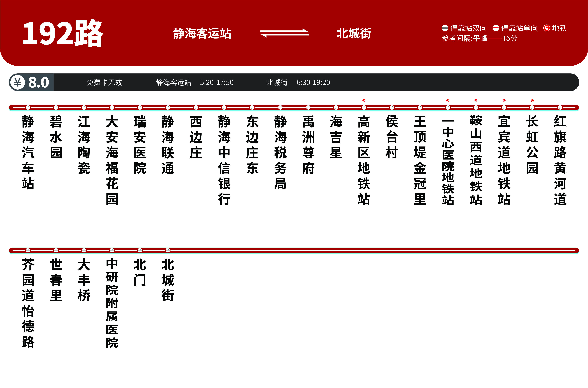Click stop marker for 宜宾道地铁站
The width and height of the screenshot is (588, 388).
click(x=504, y=107)
